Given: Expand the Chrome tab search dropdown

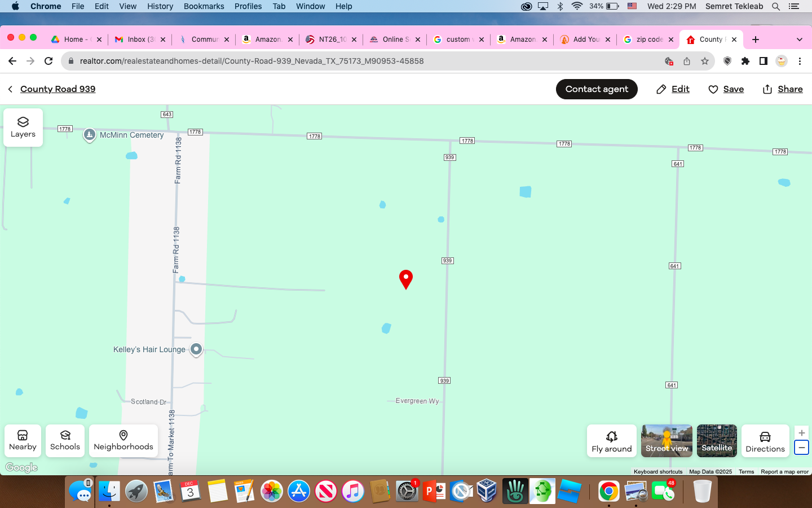Looking at the screenshot, I should click(799, 40).
